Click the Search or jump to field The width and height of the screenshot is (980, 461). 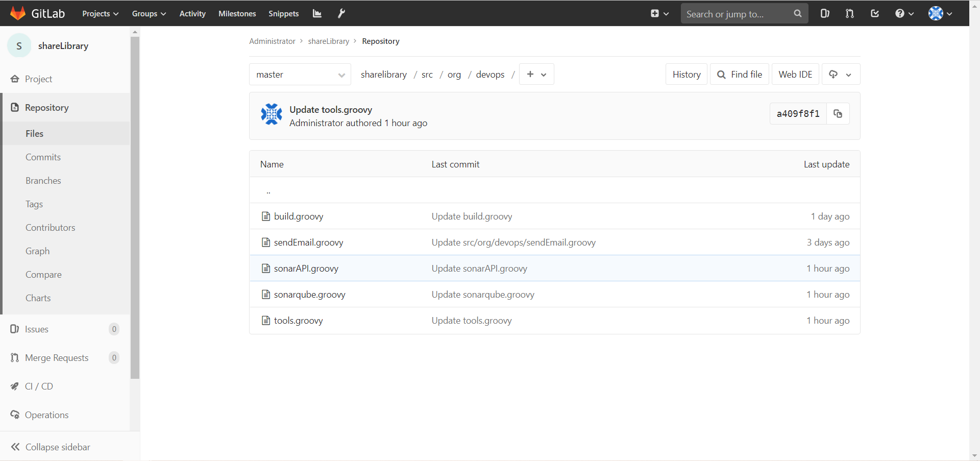[735, 14]
